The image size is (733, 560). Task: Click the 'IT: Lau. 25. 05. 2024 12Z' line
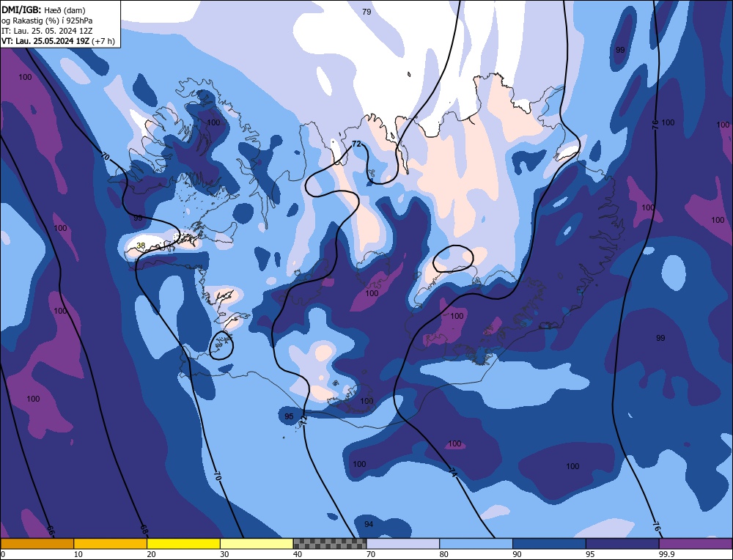[47, 31]
